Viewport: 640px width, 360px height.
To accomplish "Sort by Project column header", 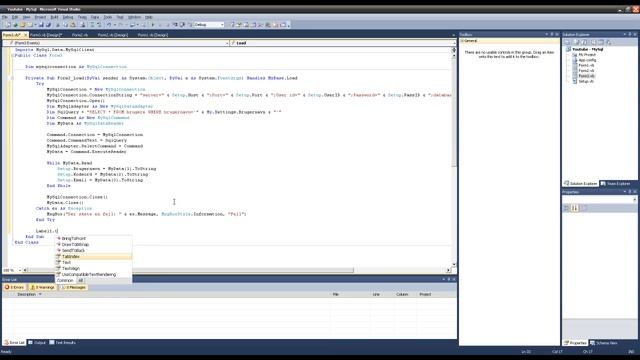I will [x=425, y=294].
